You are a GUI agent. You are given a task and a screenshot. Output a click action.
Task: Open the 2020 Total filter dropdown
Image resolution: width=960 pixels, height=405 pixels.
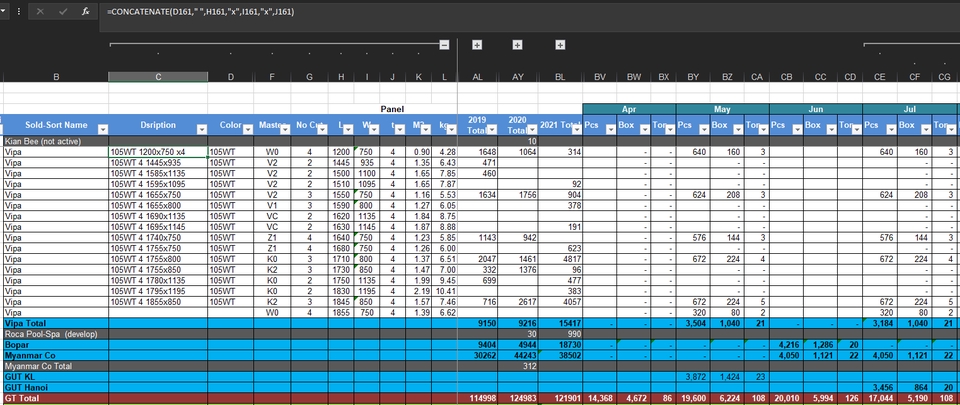[x=532, y=129]
